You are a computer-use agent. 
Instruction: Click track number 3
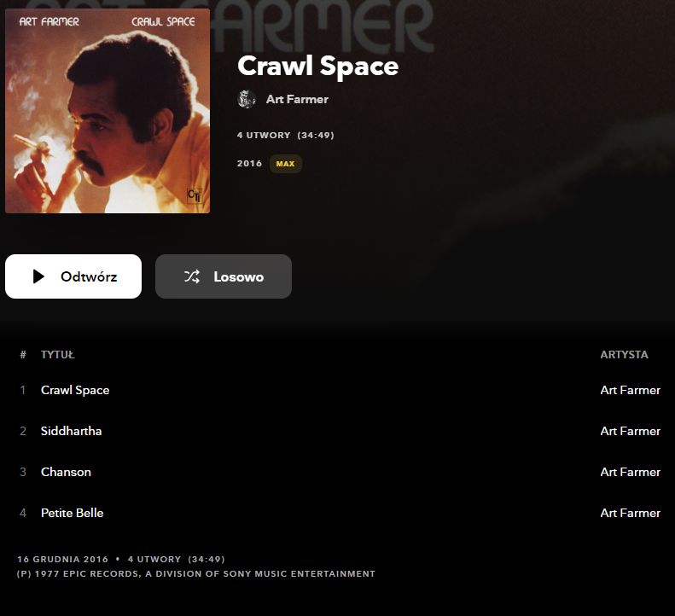[x=23, y=472]
